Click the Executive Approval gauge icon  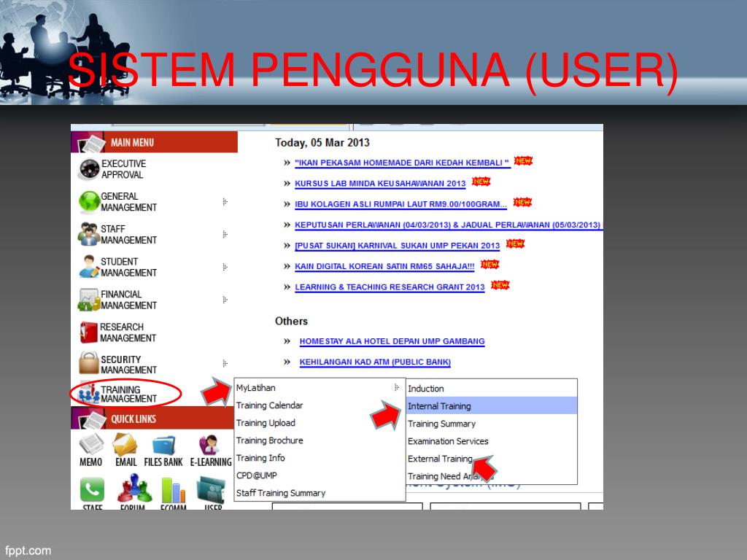[89, 169]
